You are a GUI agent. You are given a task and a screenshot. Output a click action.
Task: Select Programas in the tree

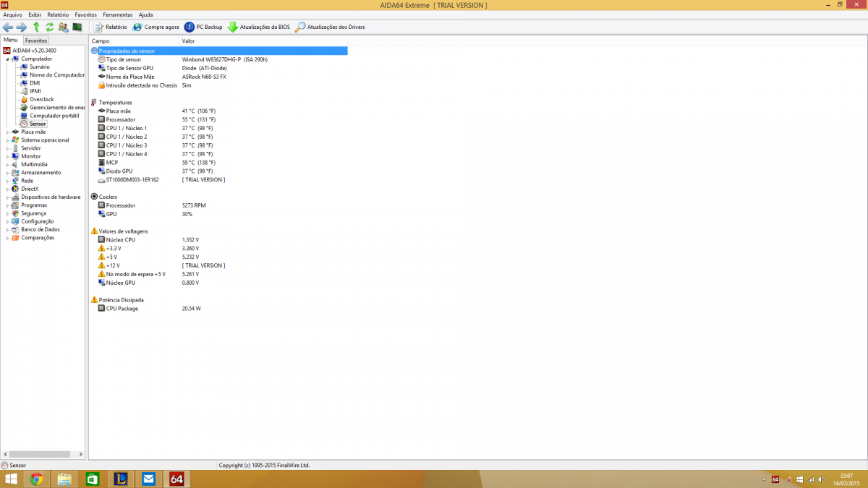click(34, 205)
